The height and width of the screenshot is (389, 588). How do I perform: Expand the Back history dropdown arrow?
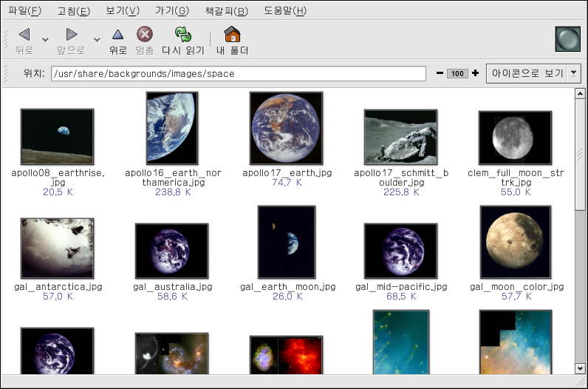point(45,39)
